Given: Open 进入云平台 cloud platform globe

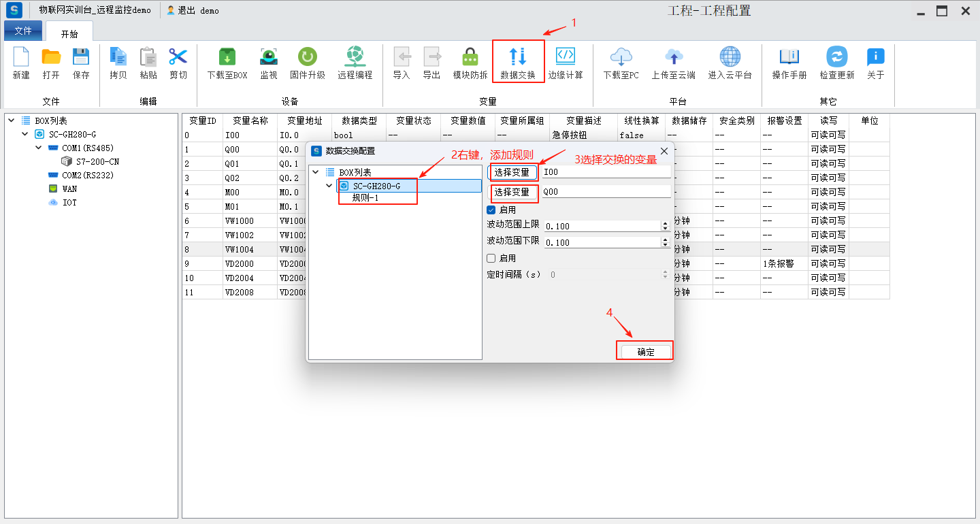Looking at the screenshot, I should 730,63.
